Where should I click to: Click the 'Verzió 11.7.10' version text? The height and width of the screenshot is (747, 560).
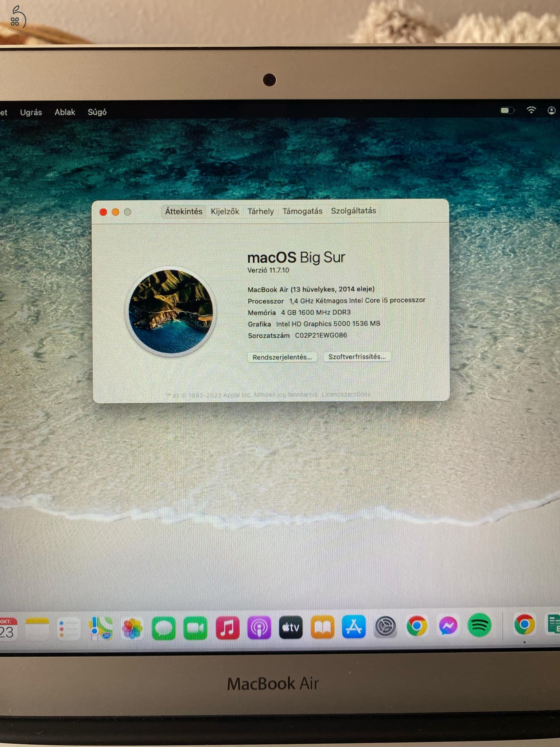268,270
